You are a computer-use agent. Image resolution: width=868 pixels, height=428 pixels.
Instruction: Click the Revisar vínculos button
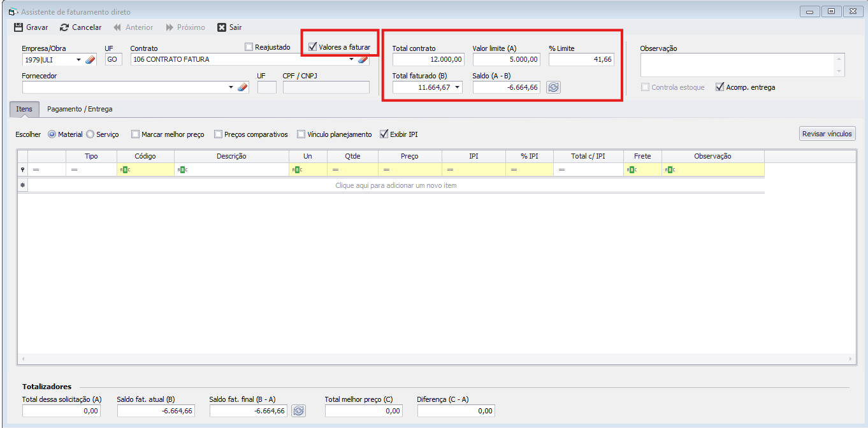click(x=827, y=134)
